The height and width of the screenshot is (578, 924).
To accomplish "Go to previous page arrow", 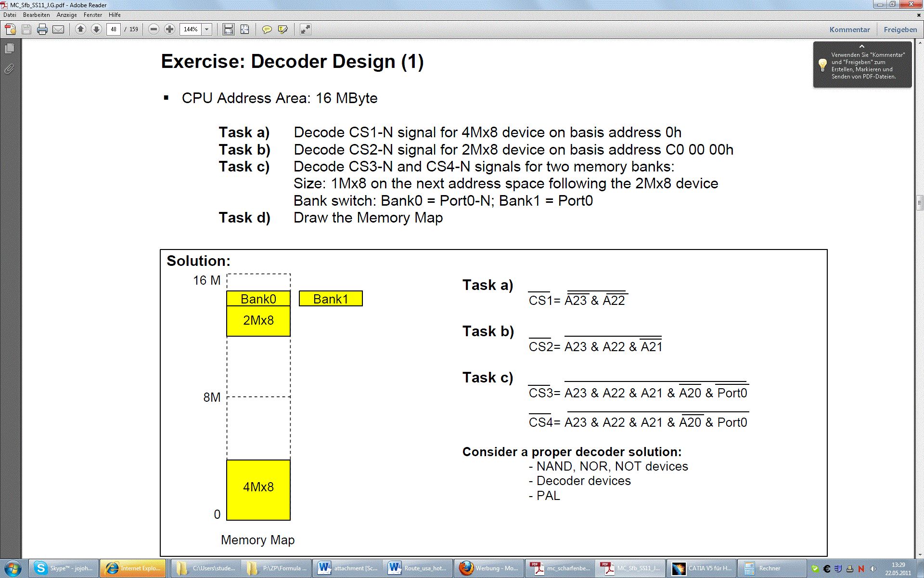I will [80, 29].
